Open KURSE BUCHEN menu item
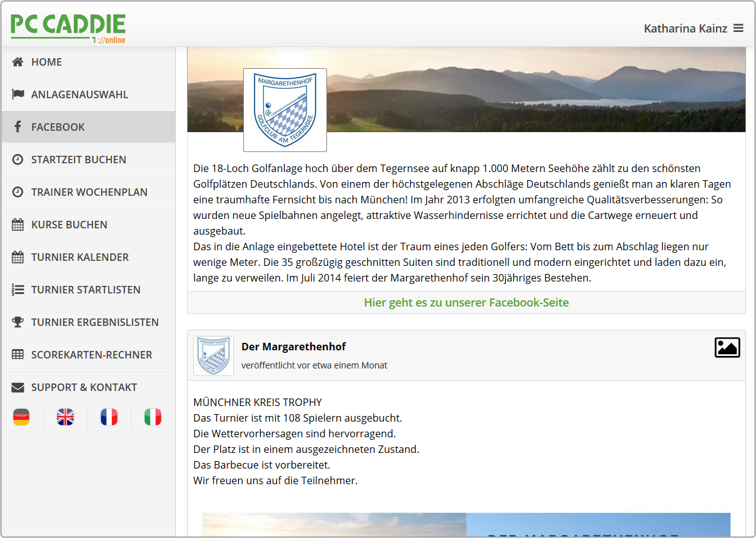This screenshot has height=538, width=756. point(88,225)
